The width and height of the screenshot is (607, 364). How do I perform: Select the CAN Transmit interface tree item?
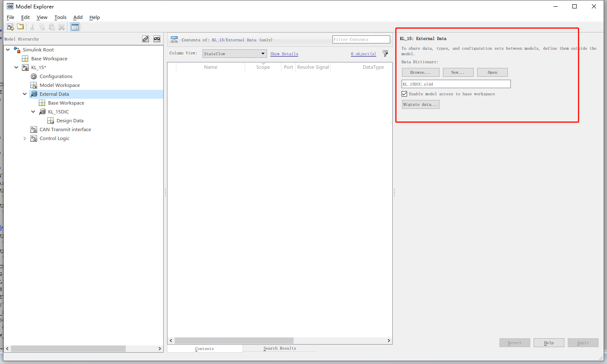point(65,129)
